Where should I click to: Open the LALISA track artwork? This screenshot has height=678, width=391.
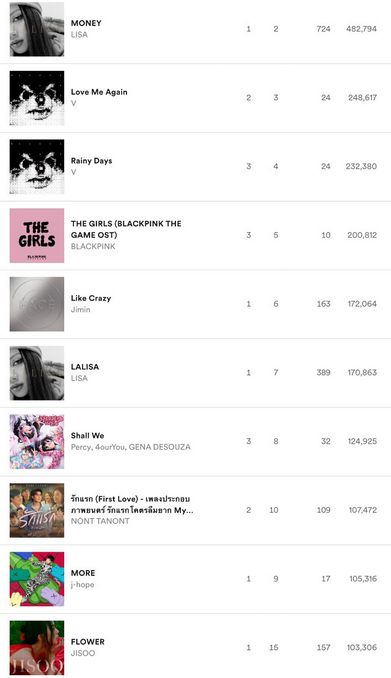37,373
